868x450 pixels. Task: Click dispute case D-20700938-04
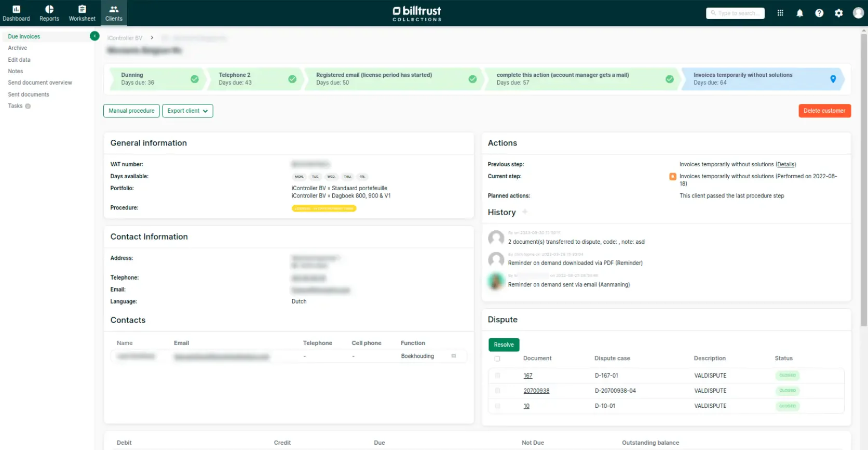pyautogui.click(x=615, y=391)
